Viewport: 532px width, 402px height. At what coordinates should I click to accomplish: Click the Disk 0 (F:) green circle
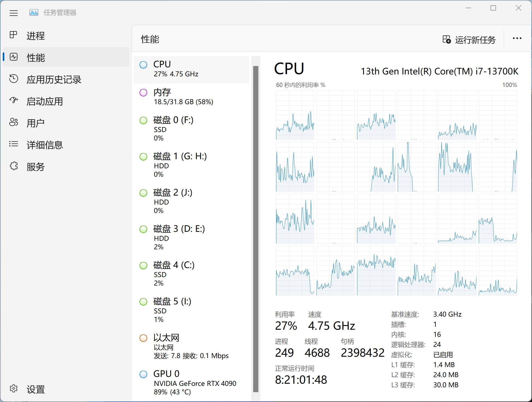coord(143,121)
